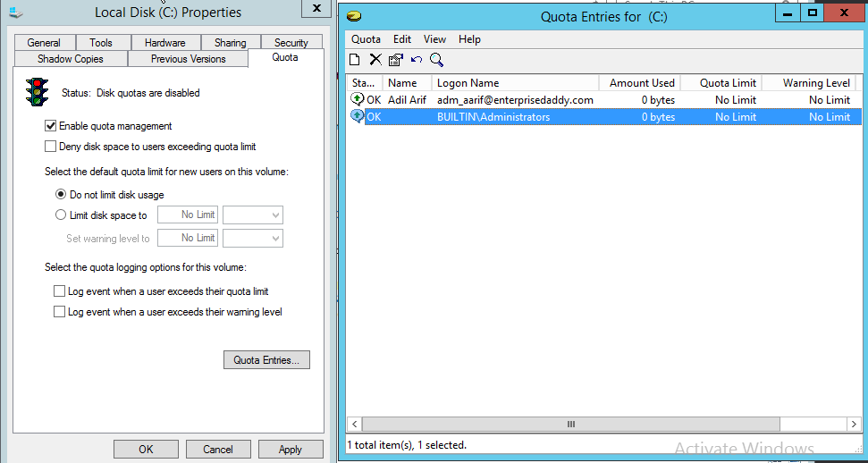
Task: Switch to the Hardware tab
Action: click(165, 43)
